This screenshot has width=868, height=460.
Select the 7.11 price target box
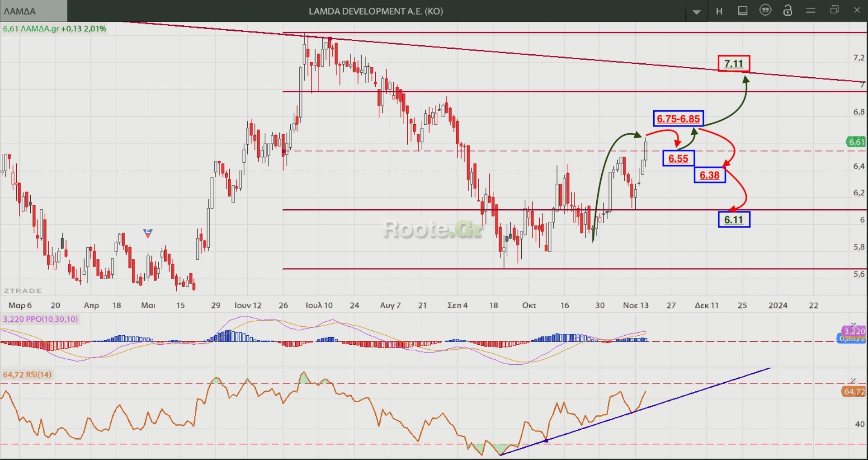pos(733,64)
